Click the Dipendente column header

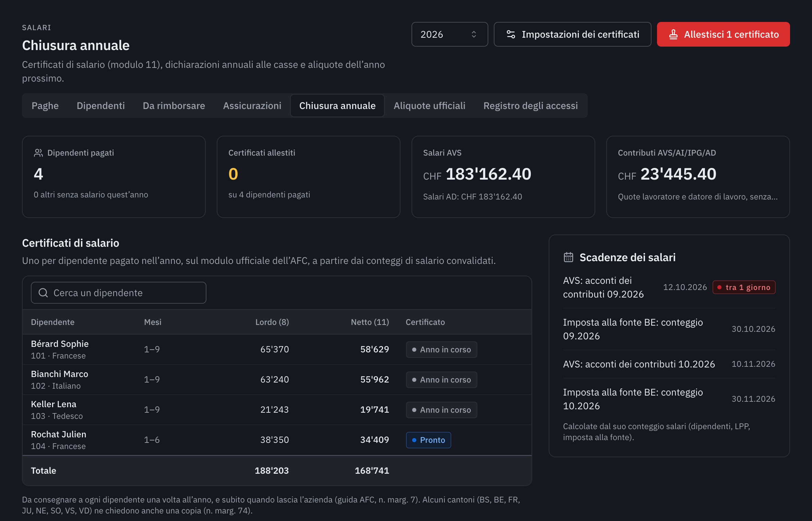pyautogui.click(x=52, y=322)
